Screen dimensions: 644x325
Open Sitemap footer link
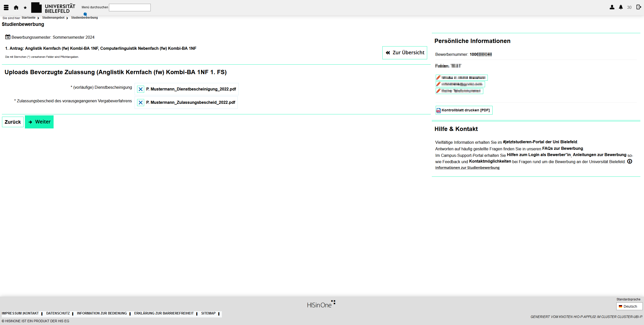pyautogui.click(x=208, y=313)
